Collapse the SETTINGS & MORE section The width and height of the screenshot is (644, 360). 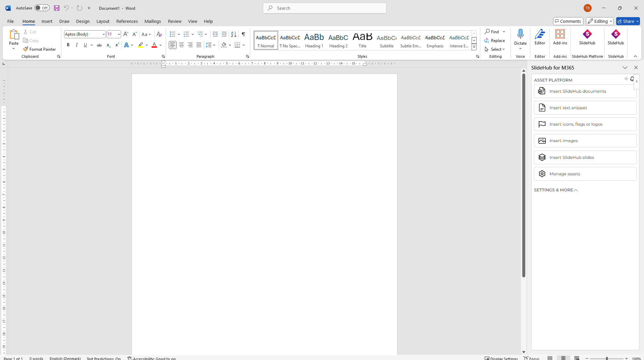click(x=556, y=190)
